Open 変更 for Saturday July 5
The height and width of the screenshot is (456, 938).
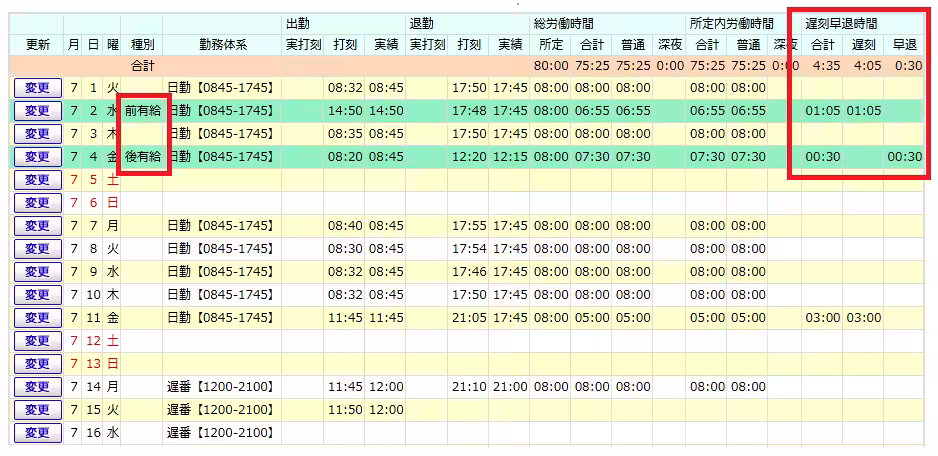(x=37, y=180)
